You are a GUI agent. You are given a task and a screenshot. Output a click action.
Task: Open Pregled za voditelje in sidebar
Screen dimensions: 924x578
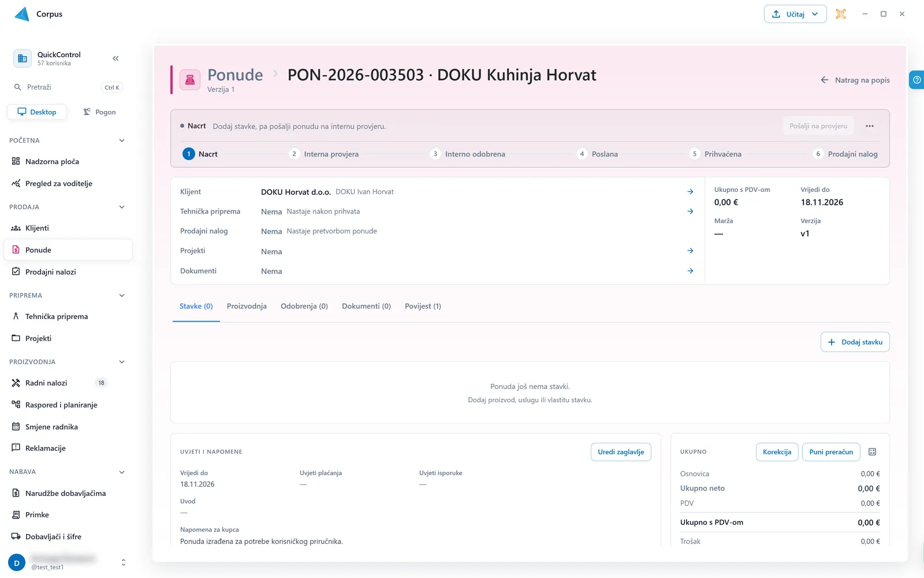[x=68, y=183]
